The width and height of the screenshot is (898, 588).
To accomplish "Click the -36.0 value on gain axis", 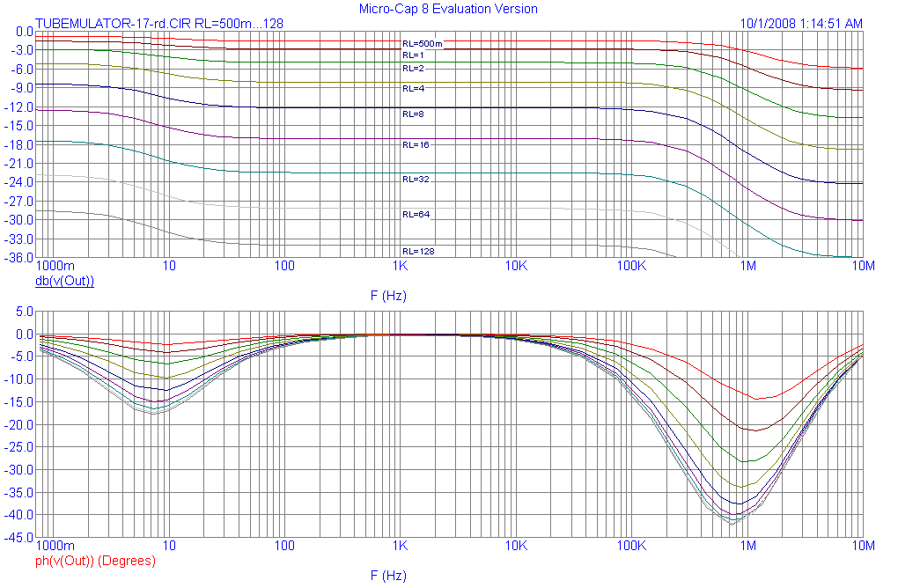I will point(18,257).
